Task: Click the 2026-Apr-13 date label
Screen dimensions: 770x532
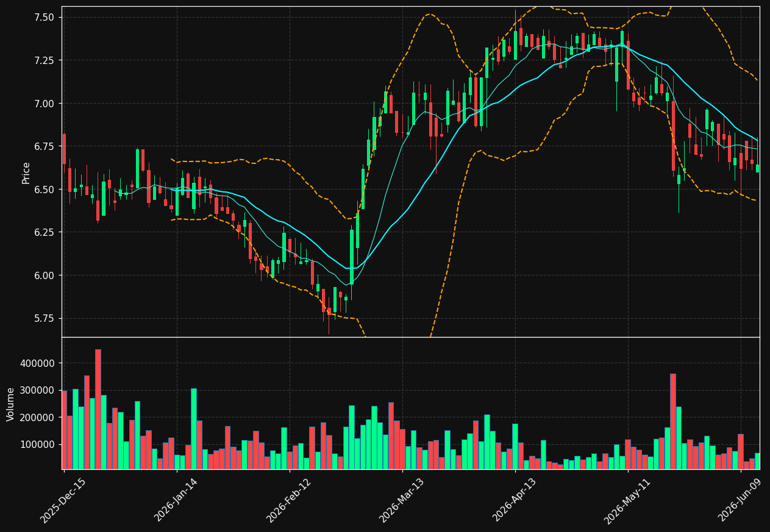Action: [x=515, y=500]
